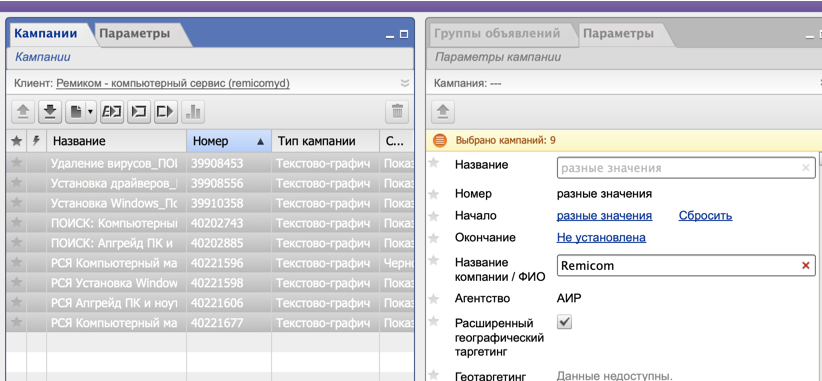The image size is (822, 381).
Task: Open the client link Ремиком - компьютерный сервис
Action: pos(173,83)
